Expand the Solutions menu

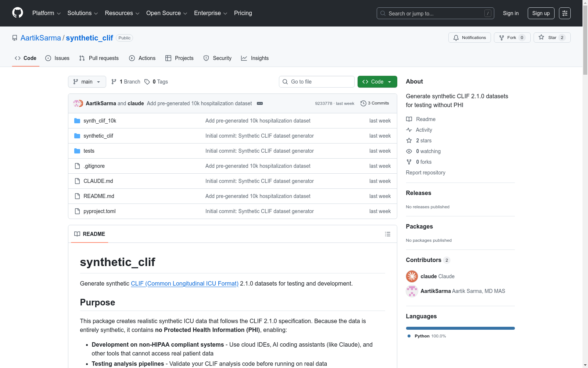(83, 13)
